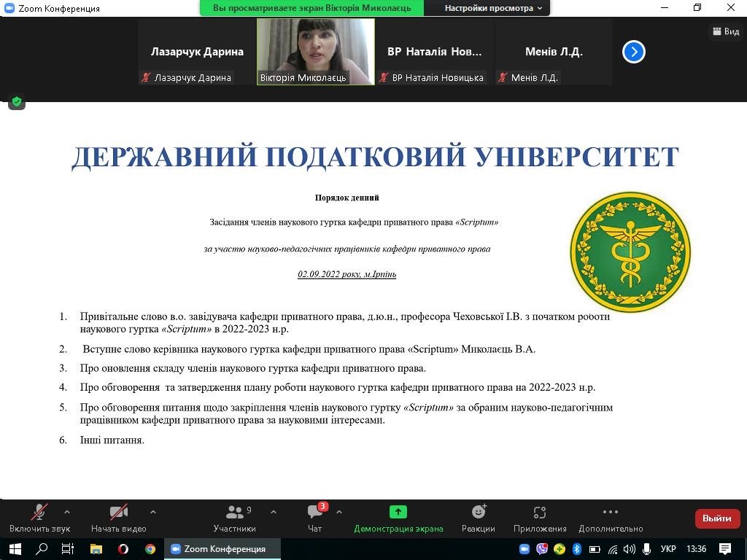Click green-yellow tray icon next to Viber
This screenshot has height=560, width=747.
click(560, 549)
